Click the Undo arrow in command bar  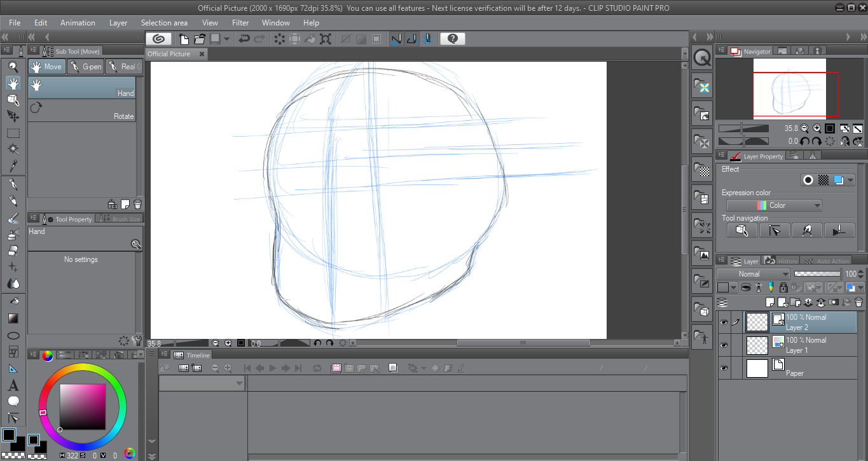244,39
